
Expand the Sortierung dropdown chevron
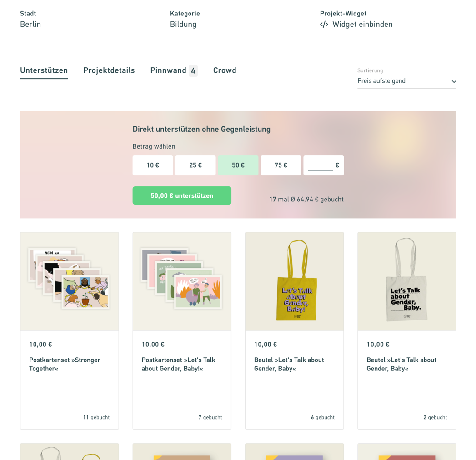click(x=454, y=81)
